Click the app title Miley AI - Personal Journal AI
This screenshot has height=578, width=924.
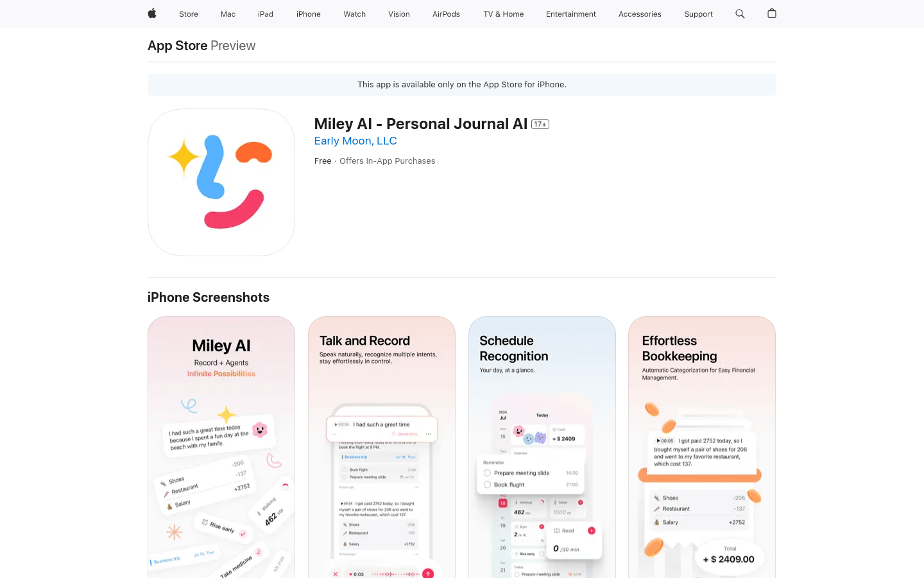(421, 124)
